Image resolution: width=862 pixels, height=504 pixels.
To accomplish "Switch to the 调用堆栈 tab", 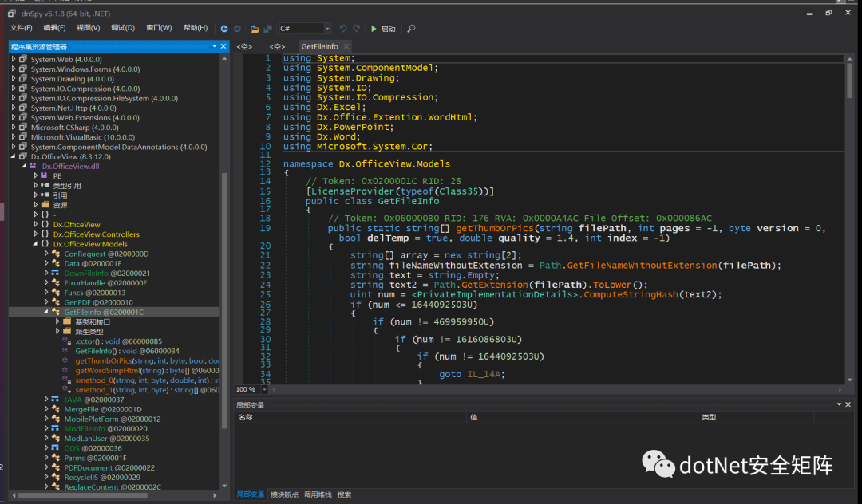I will click(x=318, y=494).
